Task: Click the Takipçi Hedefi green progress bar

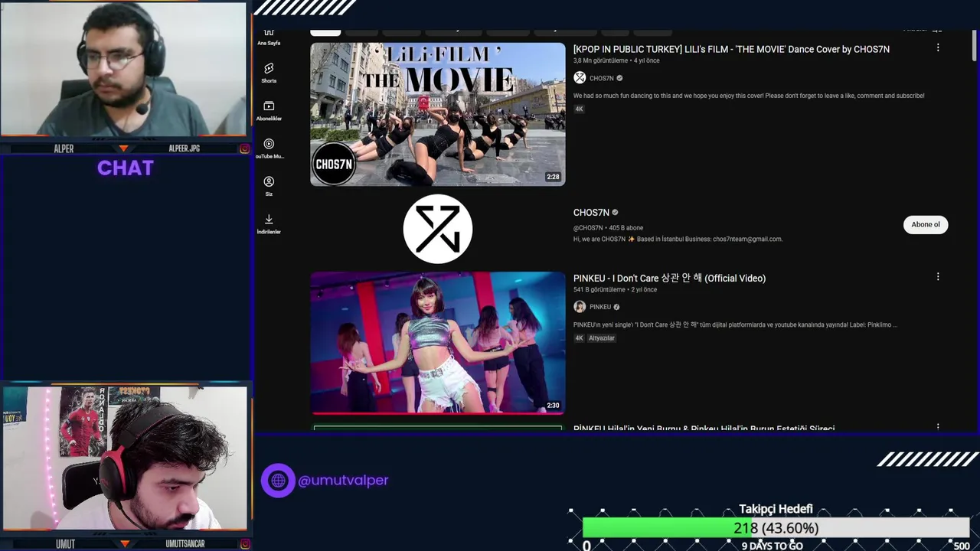Action: pyautogui.click(x=666, y=528)
